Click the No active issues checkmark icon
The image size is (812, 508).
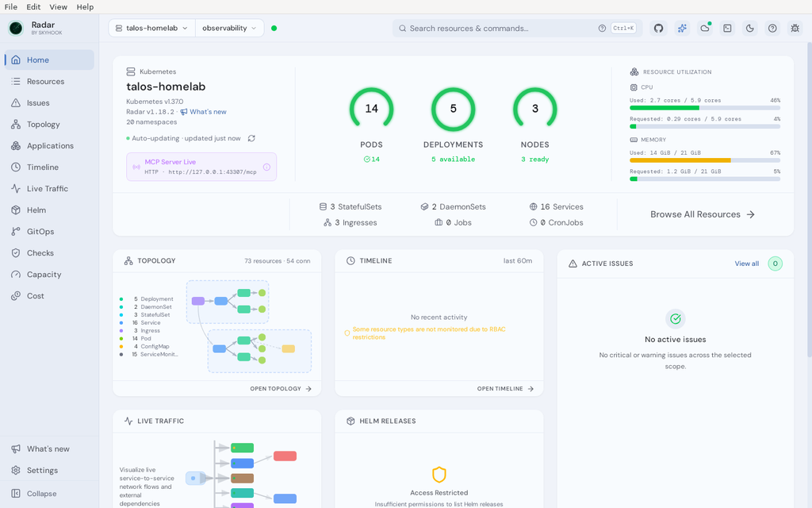(x=676, y=319)
